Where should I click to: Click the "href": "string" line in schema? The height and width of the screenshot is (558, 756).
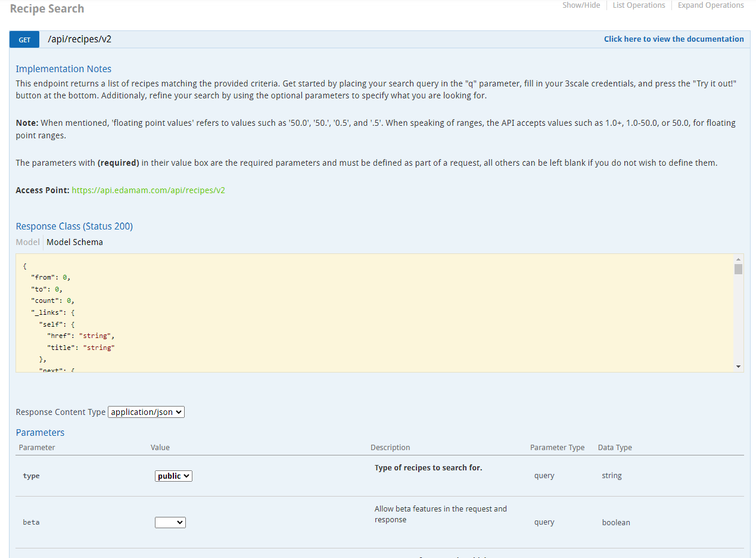click(x=80, y=336)
